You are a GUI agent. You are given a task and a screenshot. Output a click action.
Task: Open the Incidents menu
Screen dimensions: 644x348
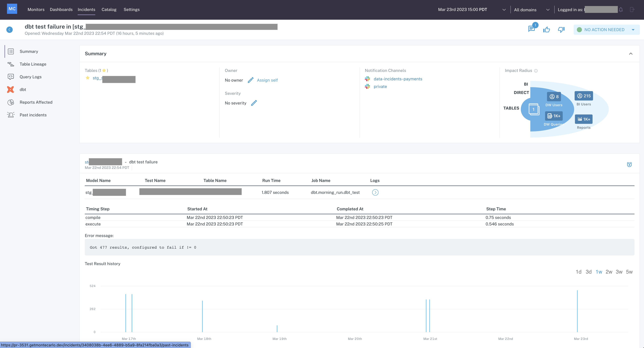[87, 10]
